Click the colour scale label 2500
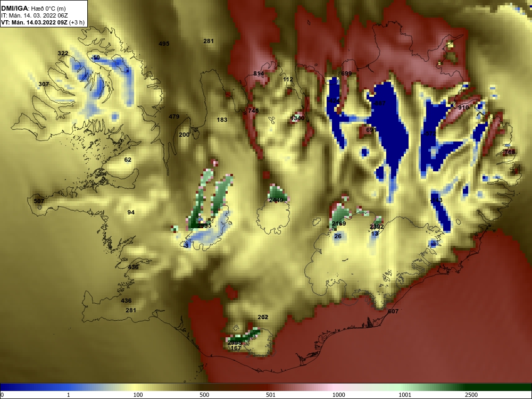532x399 pixels. pyautogui.click(x=471, y=395)
